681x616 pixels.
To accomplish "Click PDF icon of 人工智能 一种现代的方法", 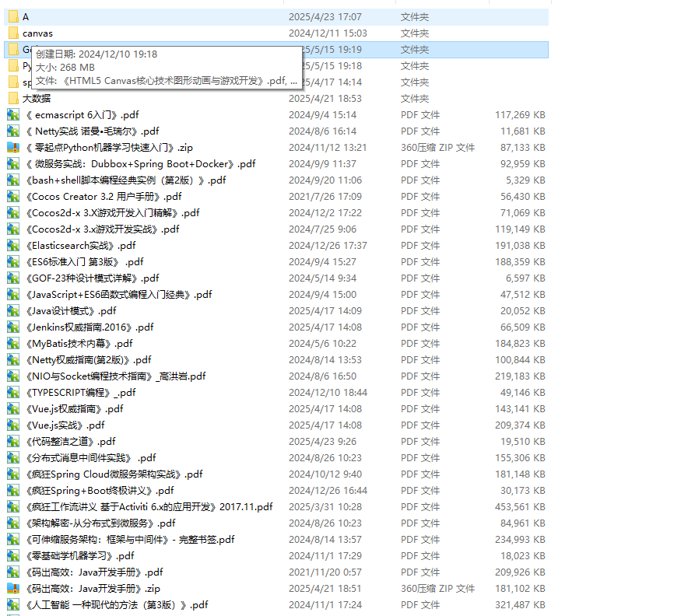I will (x=13, y=605).
